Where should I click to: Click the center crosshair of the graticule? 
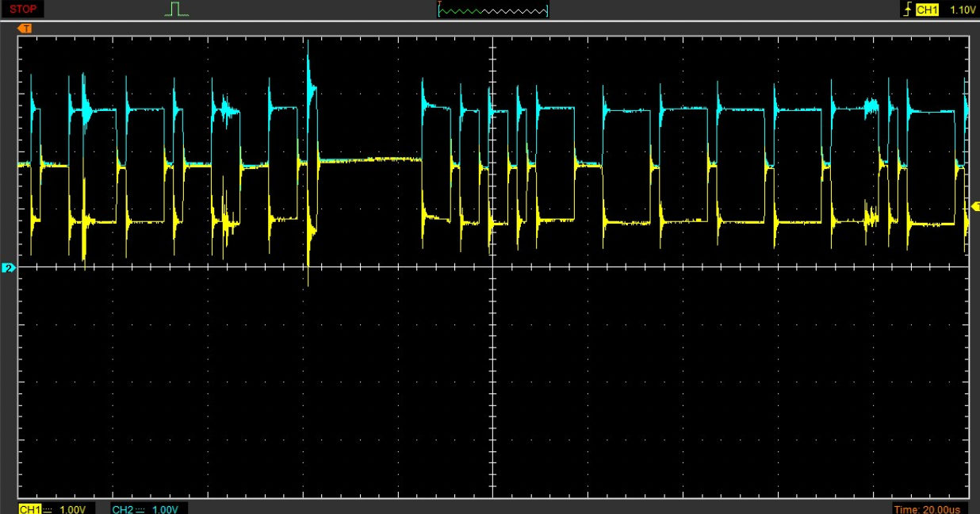tap(492, 267)
